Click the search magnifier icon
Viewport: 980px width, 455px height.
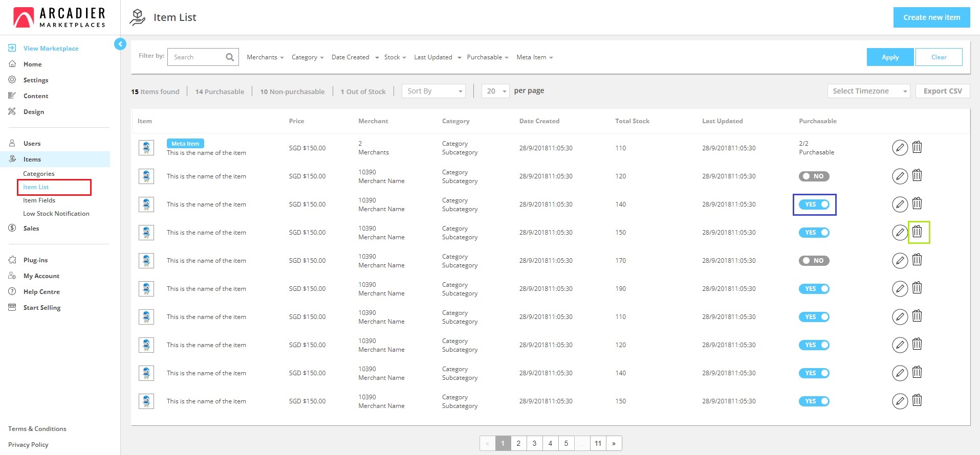point(230,57)
